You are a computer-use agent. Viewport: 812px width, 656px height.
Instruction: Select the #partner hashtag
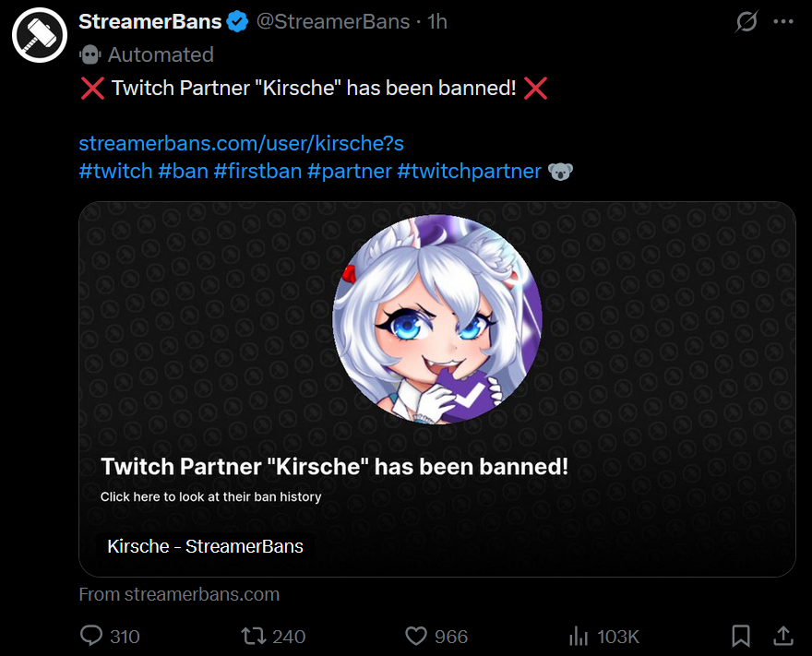(349, 172)
